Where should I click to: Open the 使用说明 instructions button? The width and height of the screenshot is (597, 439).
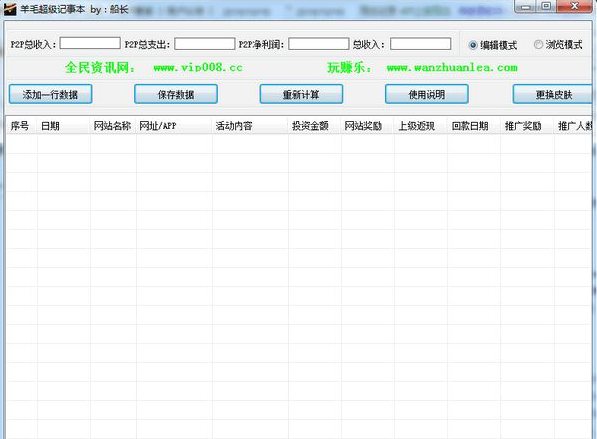pyautogui.click(x=426, y=94)
